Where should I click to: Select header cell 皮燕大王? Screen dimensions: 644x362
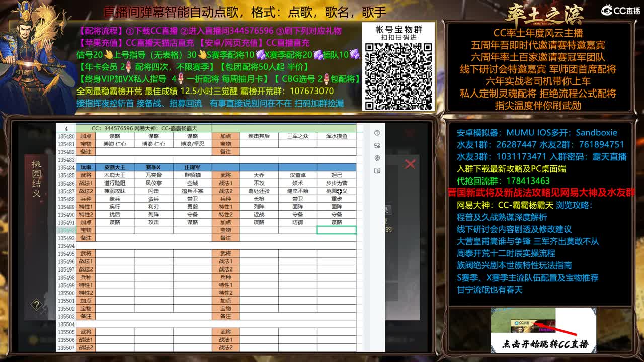click(x=115, y=167)
